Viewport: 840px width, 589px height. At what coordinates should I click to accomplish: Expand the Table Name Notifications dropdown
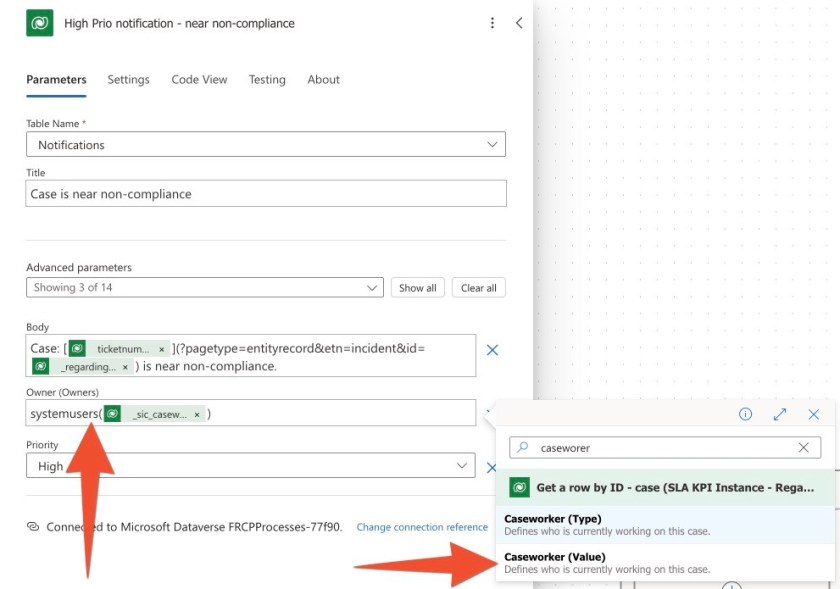[x=266, y=144]
